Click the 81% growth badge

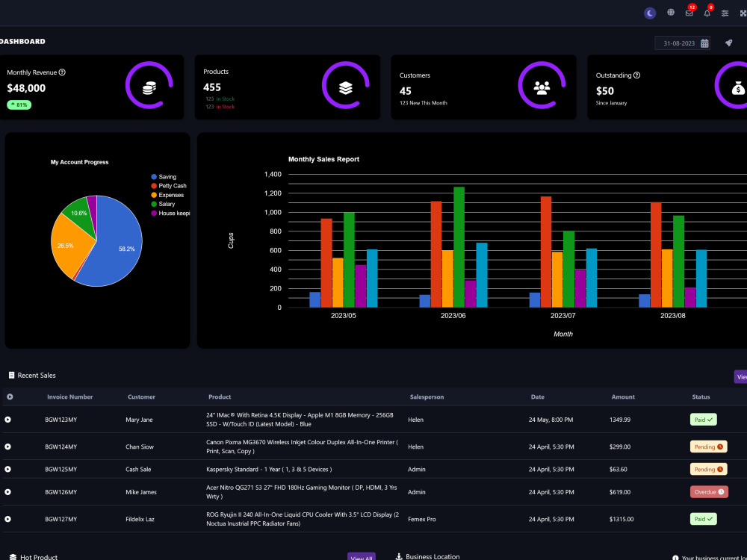pos(19,105)
